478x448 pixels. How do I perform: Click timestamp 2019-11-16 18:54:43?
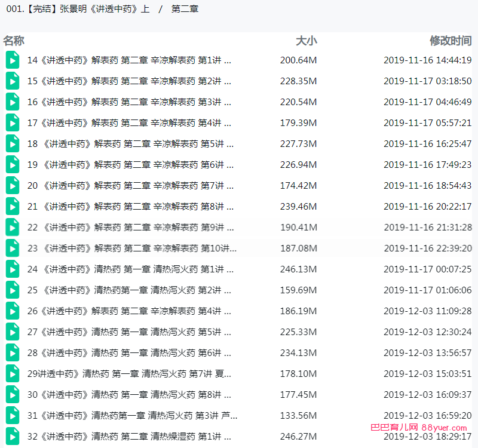(428, 186)
